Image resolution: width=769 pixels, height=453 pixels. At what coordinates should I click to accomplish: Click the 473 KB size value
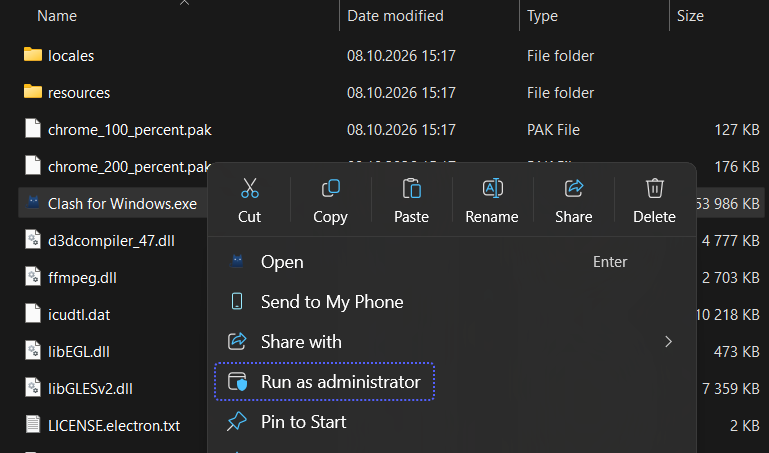tap(737, 352)
